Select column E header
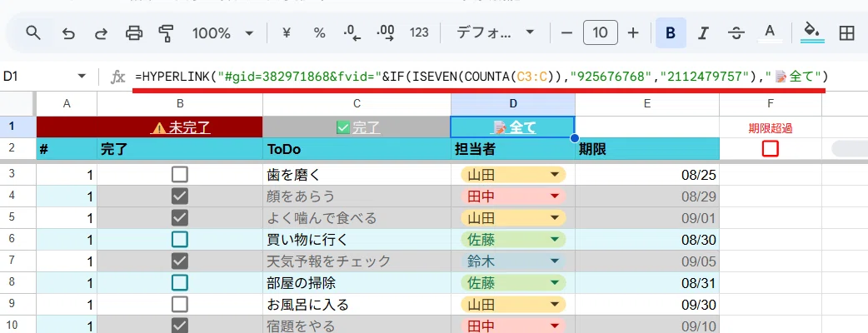Image resolution: width=868 pixels, height=333 pixels. click(x=647, y=103)
